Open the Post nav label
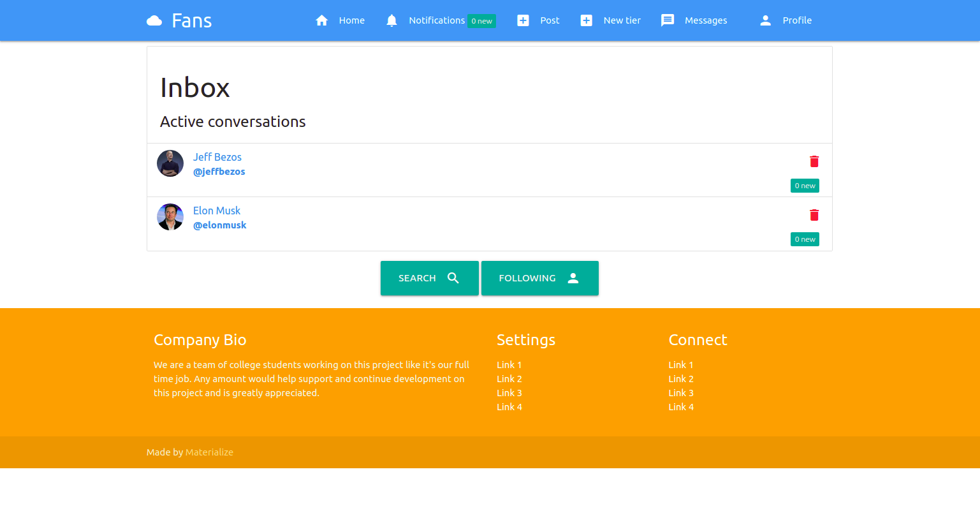Screen dimensions: 980x511 [x=550, y=20]
